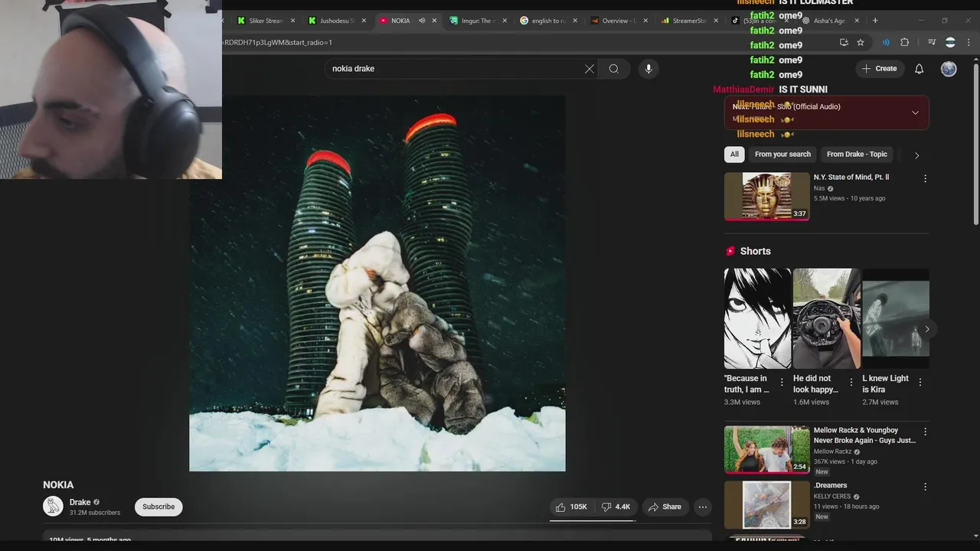The image size is (980, 551).
Task: Click the blue sound wave icon in the toolbar
Action: 886,42
